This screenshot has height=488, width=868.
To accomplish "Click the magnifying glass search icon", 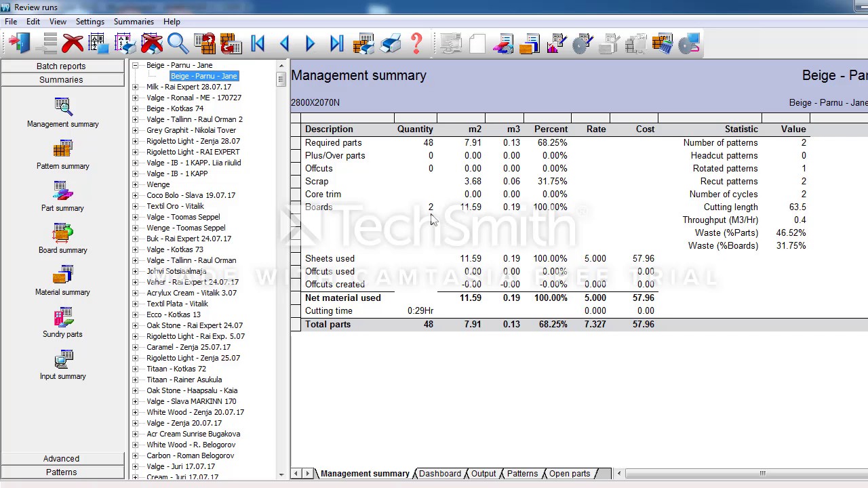I will [x=178, y=44].
